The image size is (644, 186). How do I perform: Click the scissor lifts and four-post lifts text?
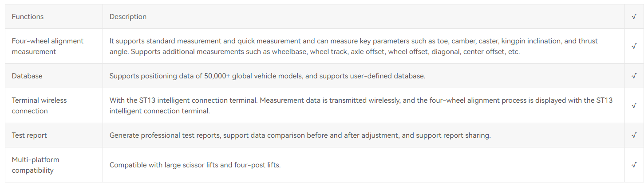coord(195,165)
